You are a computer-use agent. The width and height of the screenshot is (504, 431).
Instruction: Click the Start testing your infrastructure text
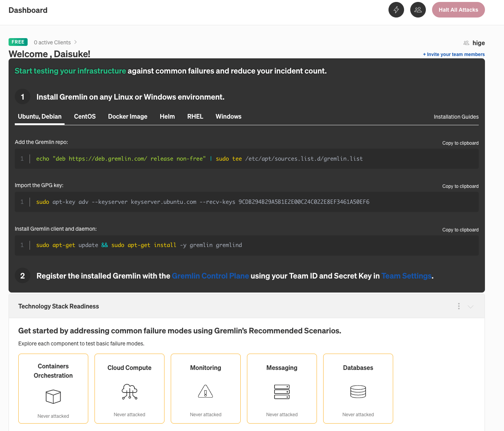[70, 71]
